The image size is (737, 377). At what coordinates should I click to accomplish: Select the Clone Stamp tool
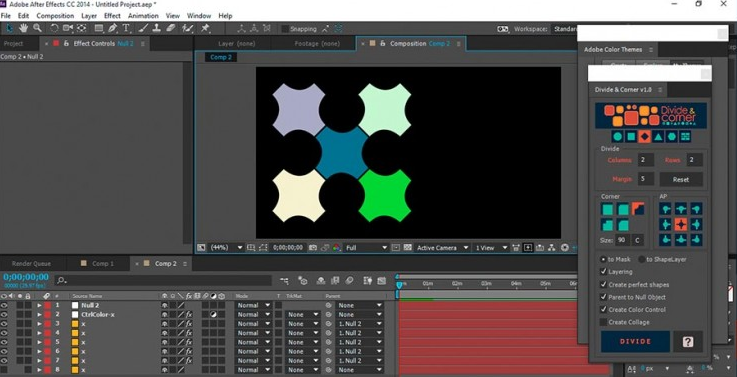click(x=157, y=28)
